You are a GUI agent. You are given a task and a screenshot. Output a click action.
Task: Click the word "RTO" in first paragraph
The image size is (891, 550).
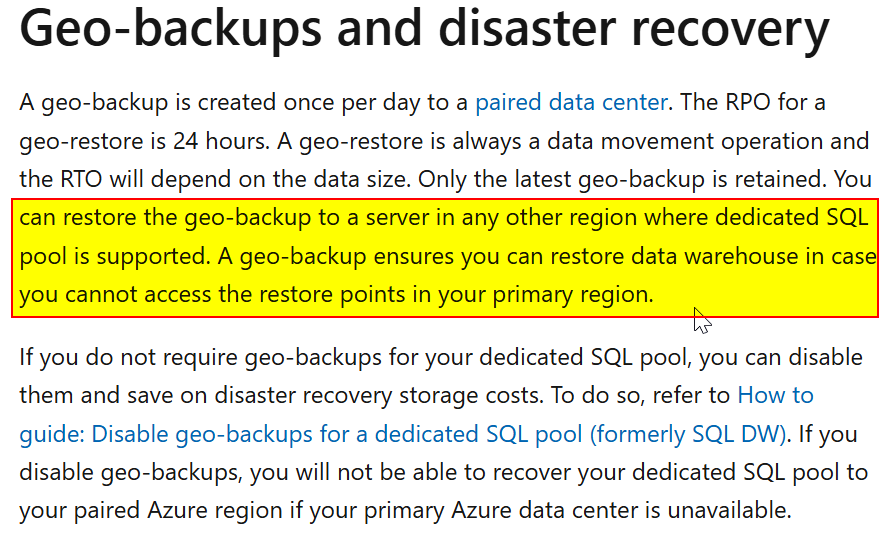(81, 180)
